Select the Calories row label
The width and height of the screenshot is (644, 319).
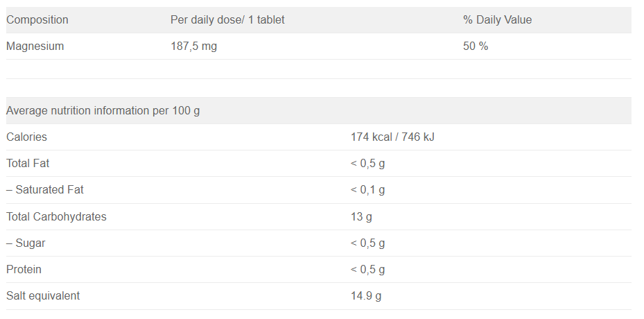[x=27, y=137]
